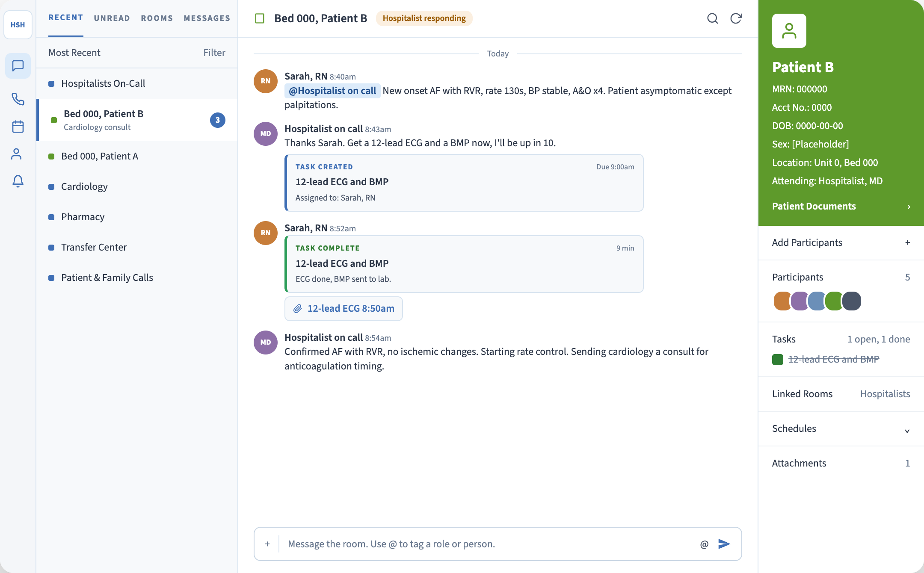Toggle the completed 12-lead ECG and BMP task checkbox

point(778,360)
